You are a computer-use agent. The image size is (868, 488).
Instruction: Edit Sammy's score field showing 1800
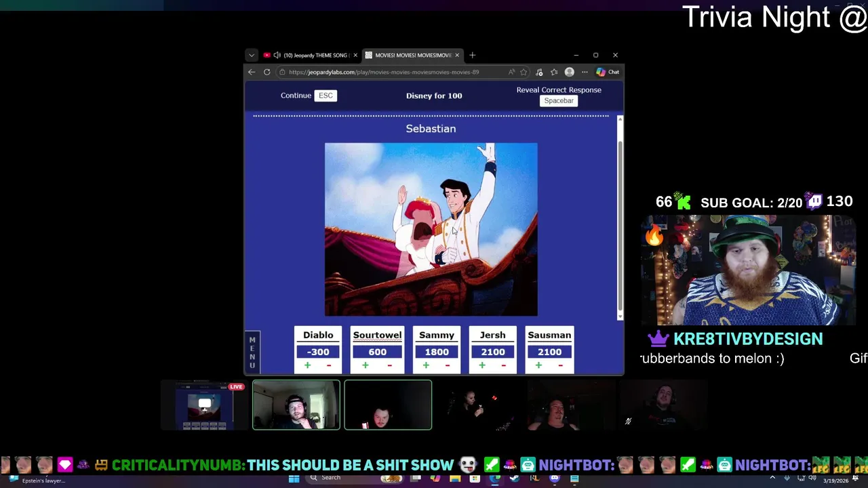pos(437,352)
